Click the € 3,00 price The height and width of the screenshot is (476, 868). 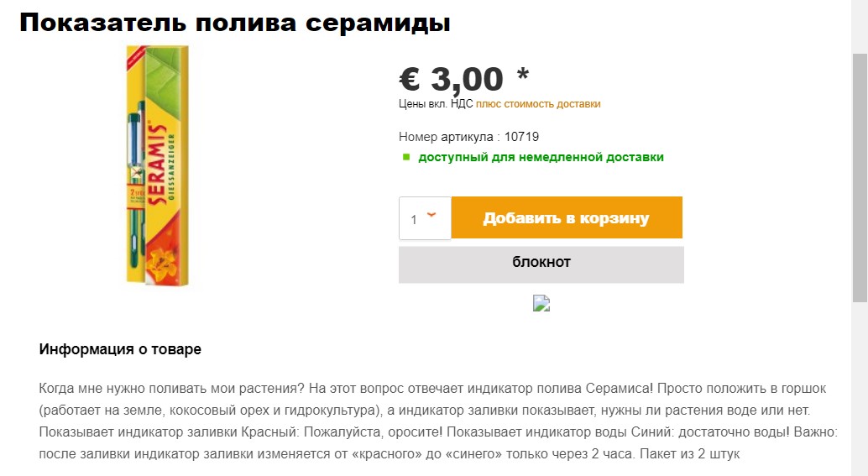[x=452, y=79]
